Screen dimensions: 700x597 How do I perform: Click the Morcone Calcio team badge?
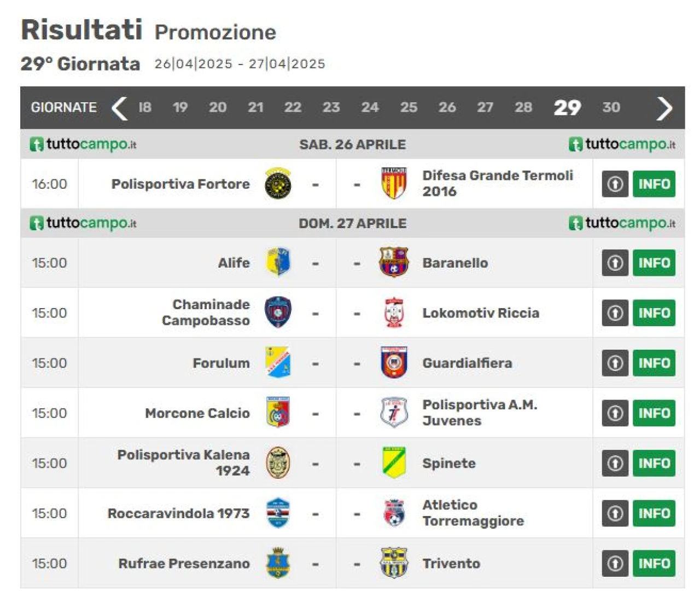point(278,413)
